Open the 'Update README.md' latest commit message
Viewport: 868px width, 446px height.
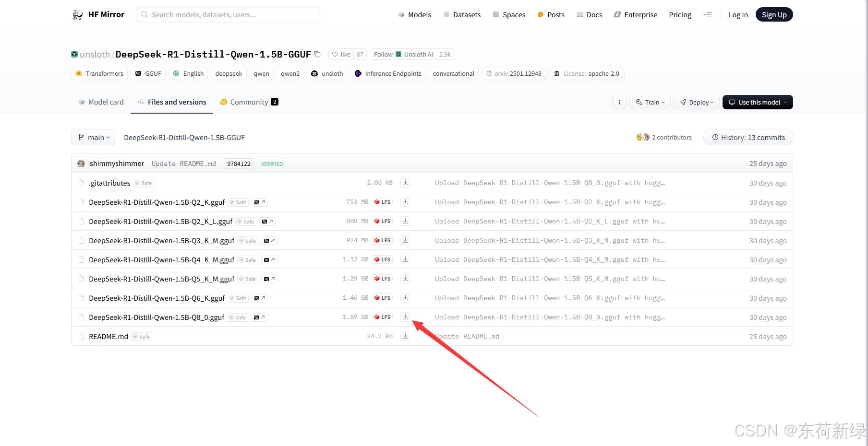click(x=184, y=164)
